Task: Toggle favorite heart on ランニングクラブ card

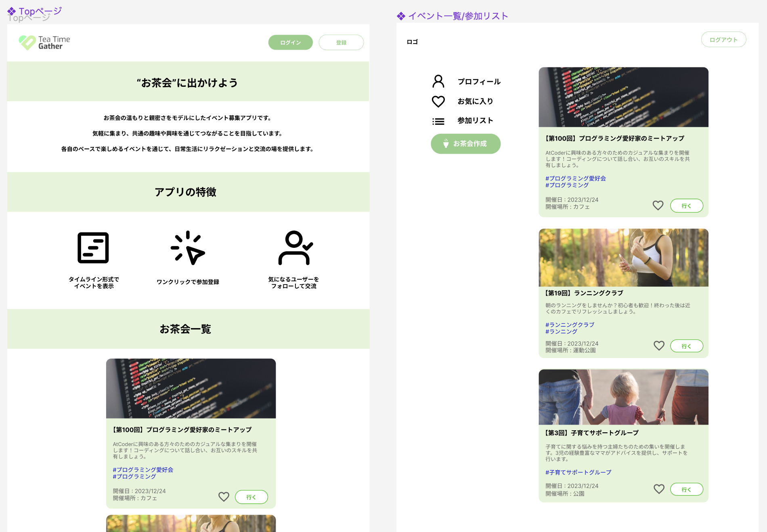Action: pos(659,346)
